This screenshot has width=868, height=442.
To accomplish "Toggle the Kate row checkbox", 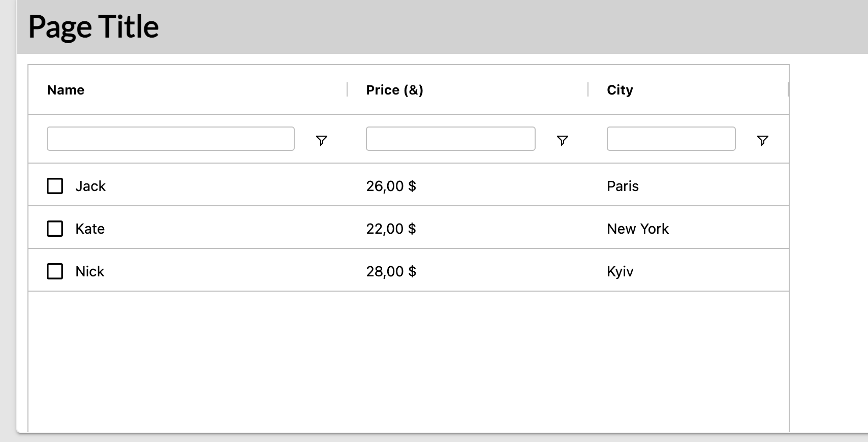I will (x=55, y=229).
